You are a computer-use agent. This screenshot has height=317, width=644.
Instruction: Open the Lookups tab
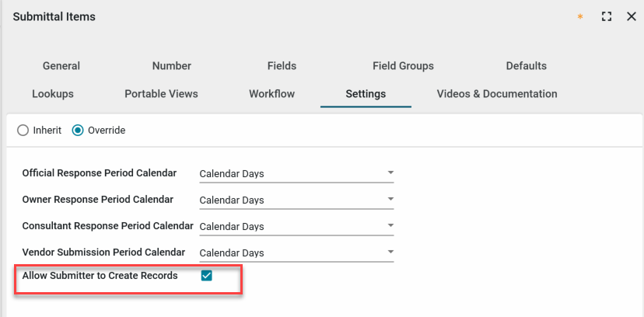click(x=53, y=94)
